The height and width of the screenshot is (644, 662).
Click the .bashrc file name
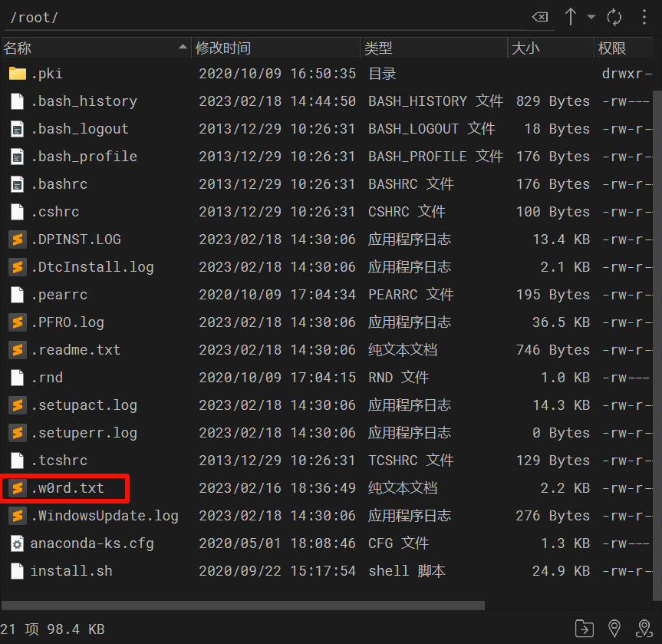click(x=60, y=184)
